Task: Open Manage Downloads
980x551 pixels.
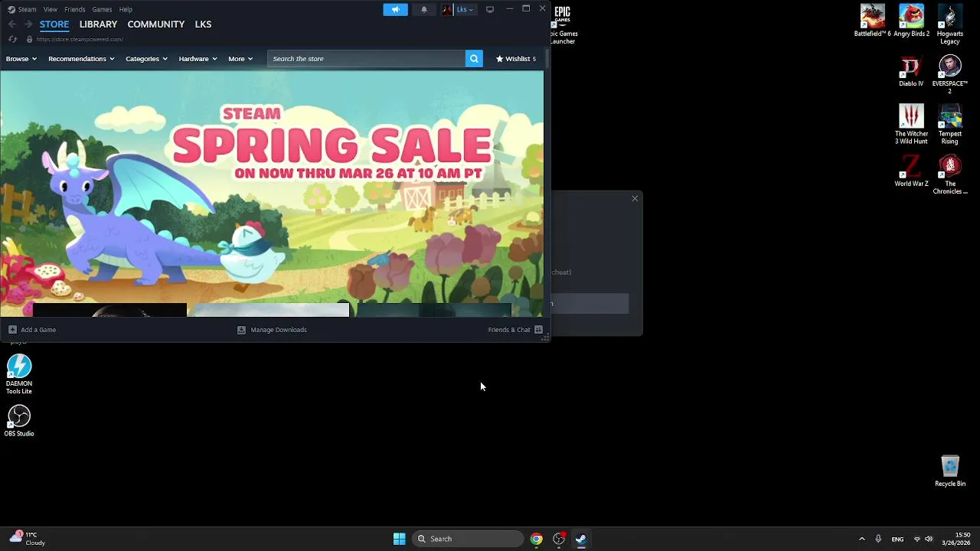Action: click(272, 330)
